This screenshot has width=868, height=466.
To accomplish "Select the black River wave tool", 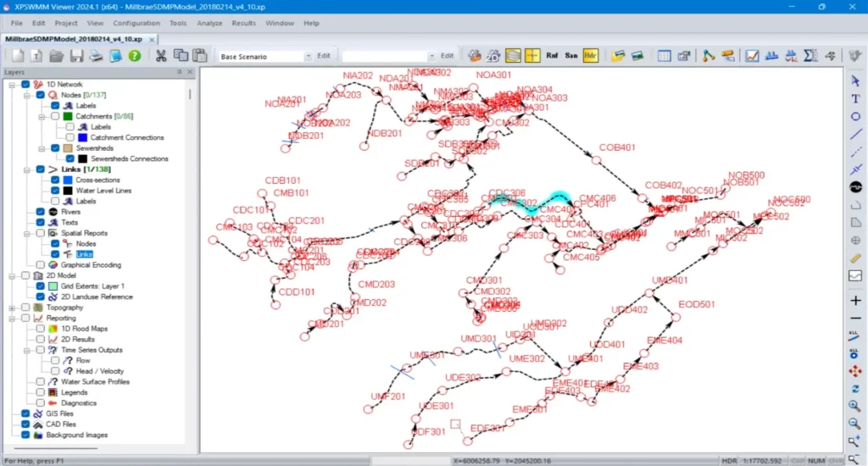I will tap(855, 187).
